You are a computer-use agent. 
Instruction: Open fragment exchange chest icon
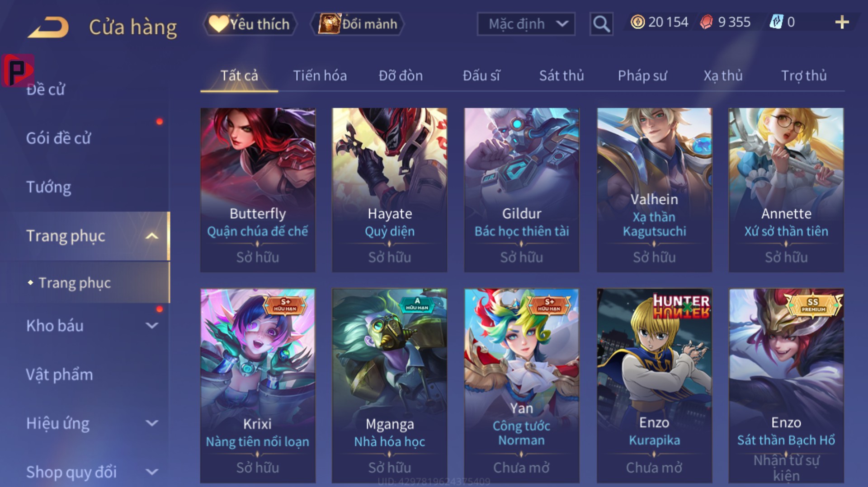click(329, 23)
